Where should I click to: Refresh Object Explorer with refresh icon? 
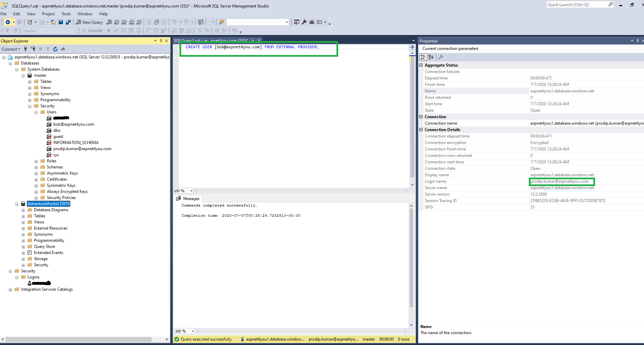pyautogui.click(x=55, y=49)
